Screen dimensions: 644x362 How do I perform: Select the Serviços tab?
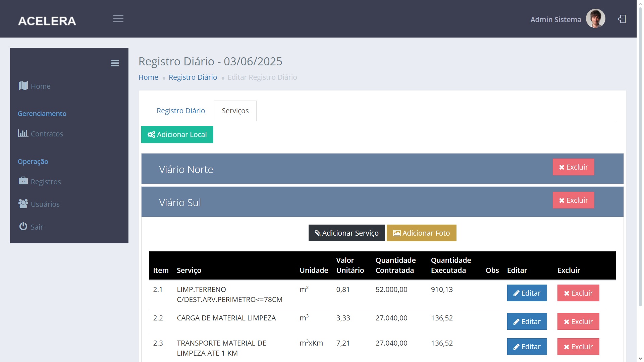click(235, 111)
